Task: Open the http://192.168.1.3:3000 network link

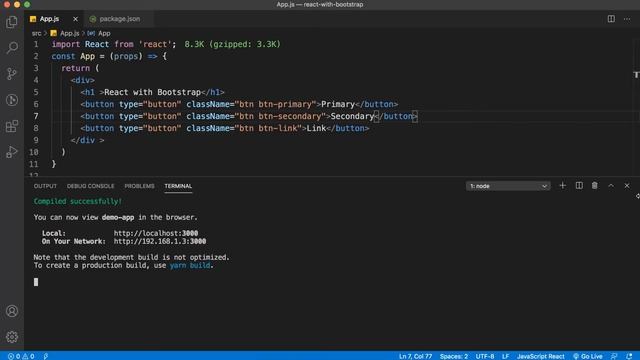Action: pyautogui.click(x=160, y=242)
